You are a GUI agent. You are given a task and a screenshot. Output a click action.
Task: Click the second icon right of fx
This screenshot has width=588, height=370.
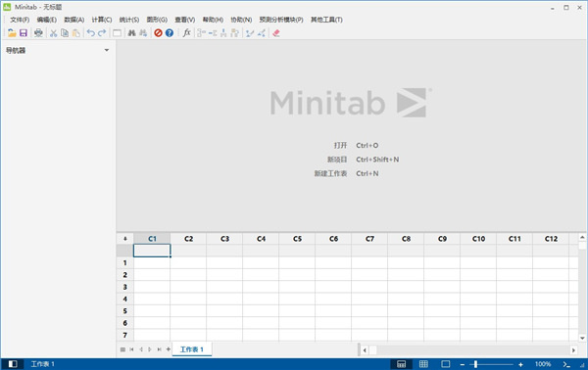[x=213, y=33]
